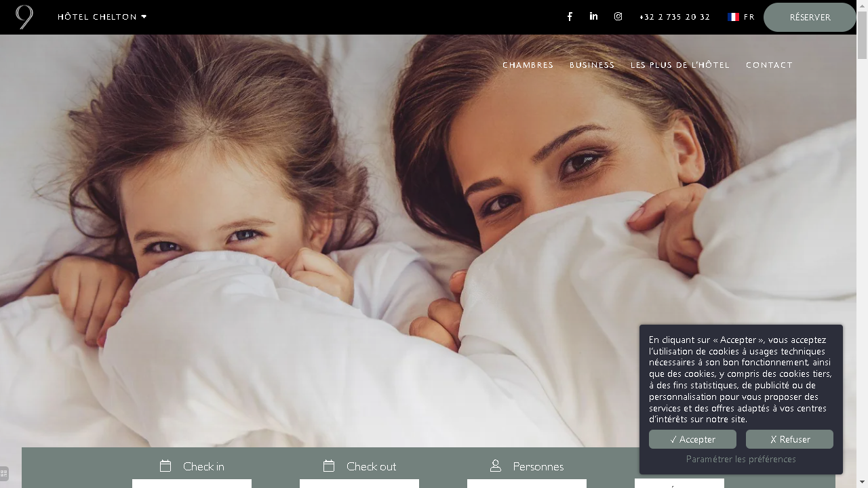Open the FR language selector
Image resolution: width=868 pixels, height=488 pixels.
click(741, 17)
